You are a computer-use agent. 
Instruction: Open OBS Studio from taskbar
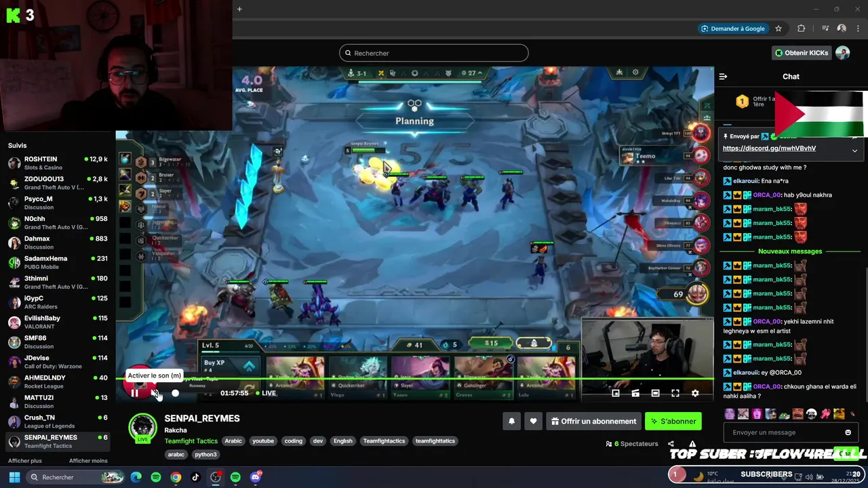(x=216, y=477)
